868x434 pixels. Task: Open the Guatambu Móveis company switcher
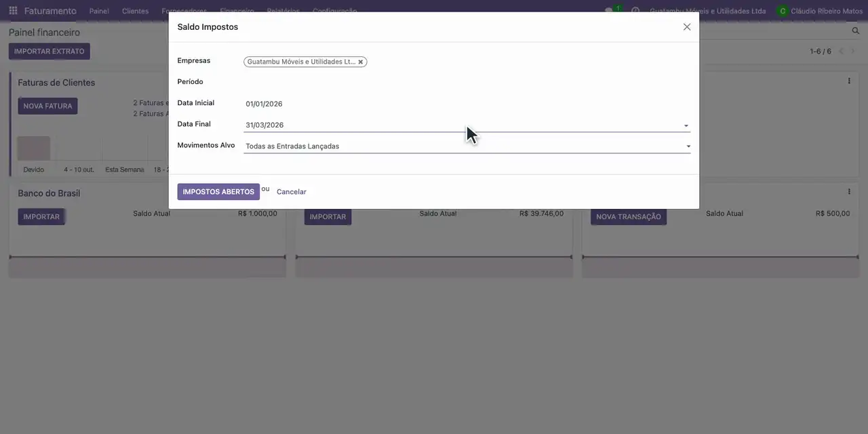707,11
